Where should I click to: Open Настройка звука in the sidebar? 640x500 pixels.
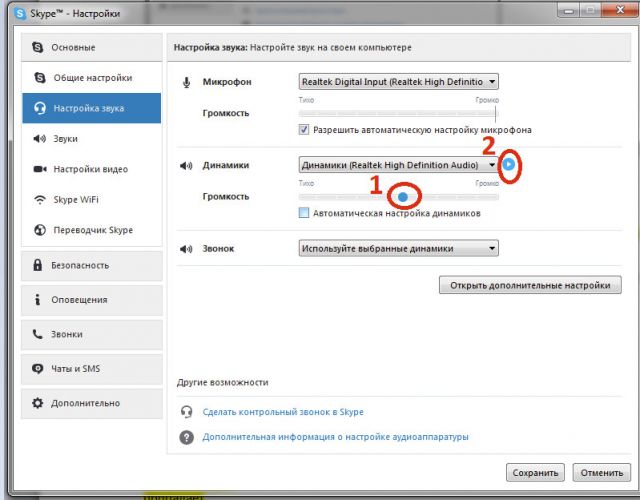pos(92,108)
